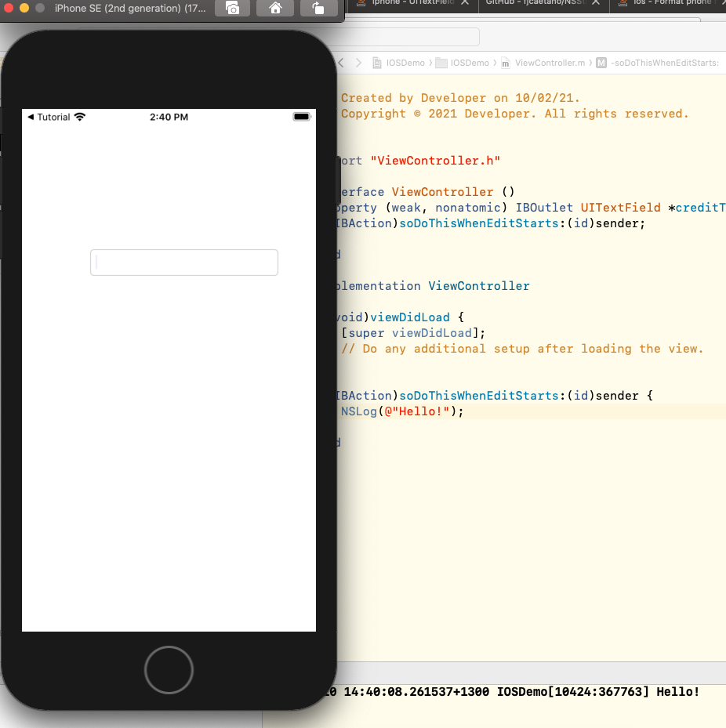
Task: Click the 2:40 PM clock in the status bar
Action: (x=169, y=117)
